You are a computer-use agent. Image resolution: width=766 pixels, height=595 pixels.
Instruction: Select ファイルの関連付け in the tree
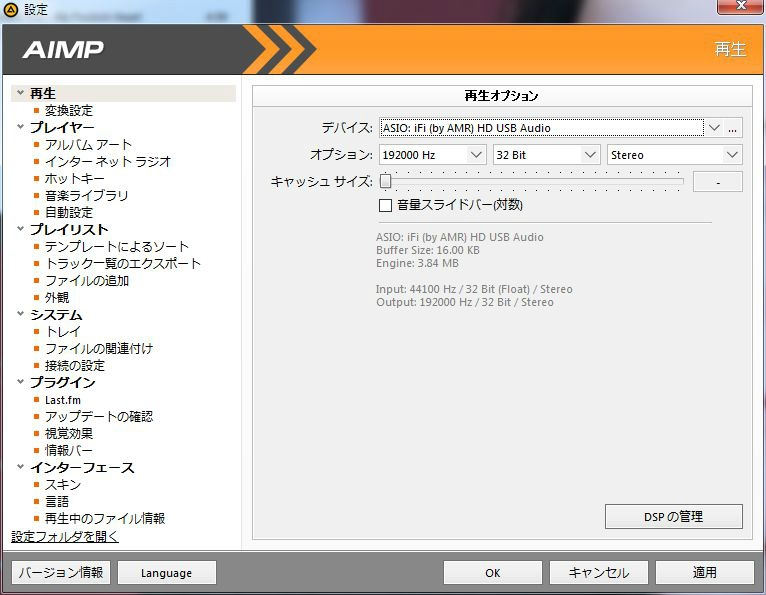pos(99,348)
